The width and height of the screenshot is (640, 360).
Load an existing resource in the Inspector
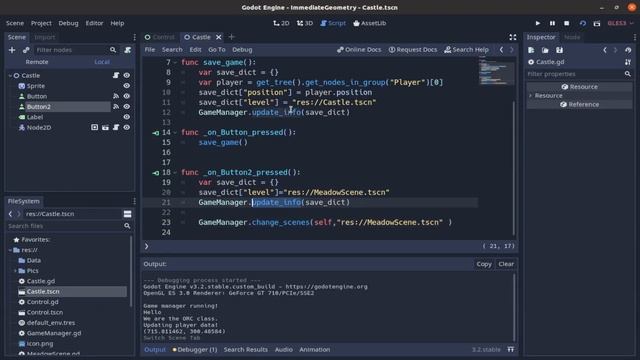[545, 50]
